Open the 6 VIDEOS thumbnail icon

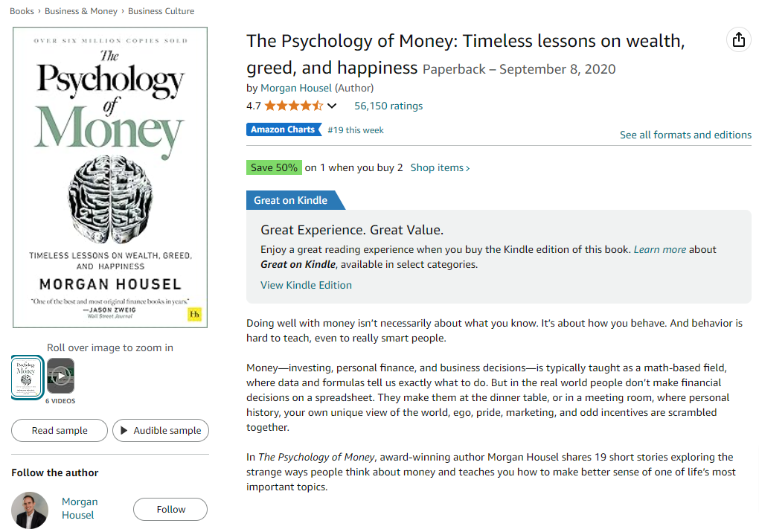point(60,376)
